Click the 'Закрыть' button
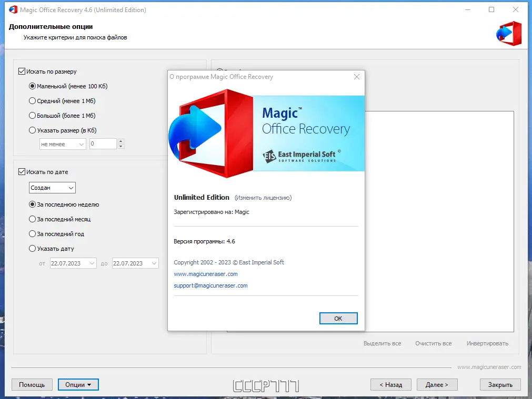The width and height of the screenshot is (532, 399). tap(500, 385)
